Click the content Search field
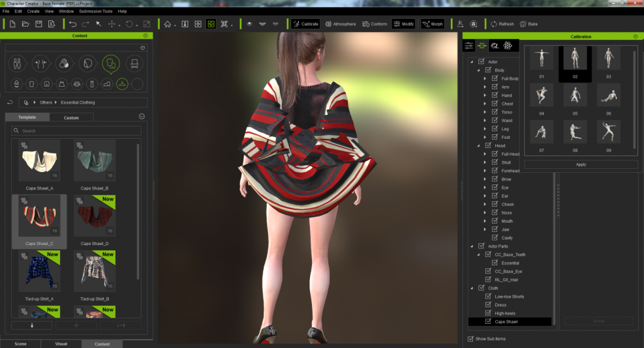This screenshot has height=348, width=644. click(x=76, y=131)
